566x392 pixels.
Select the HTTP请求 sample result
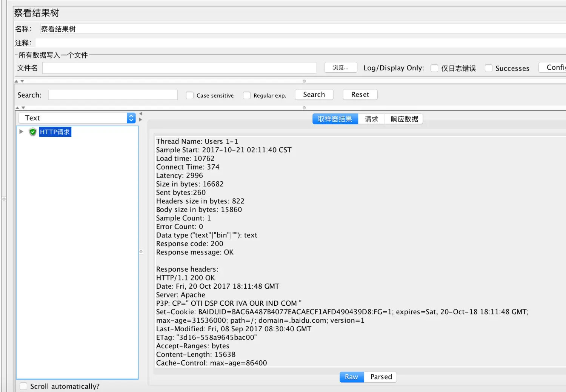[x=55, y=132]
